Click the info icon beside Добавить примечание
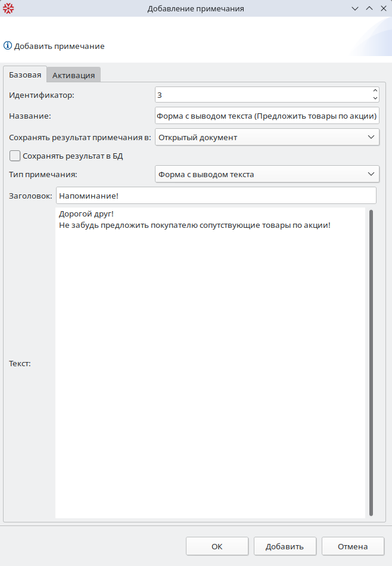The image size is (392, 566). click(x=8, y=45)
